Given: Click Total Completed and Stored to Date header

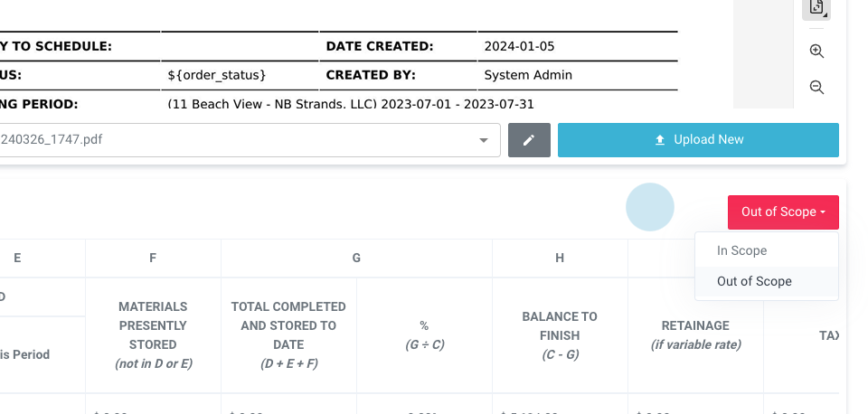Looking at the screenshot, I should (288, 335).
